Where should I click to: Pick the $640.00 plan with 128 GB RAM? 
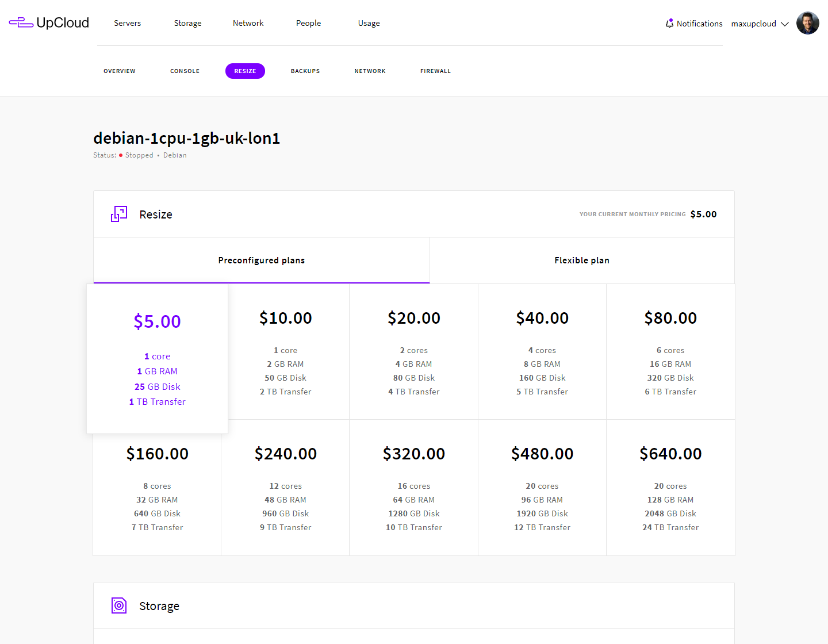(x=670, y=488)
